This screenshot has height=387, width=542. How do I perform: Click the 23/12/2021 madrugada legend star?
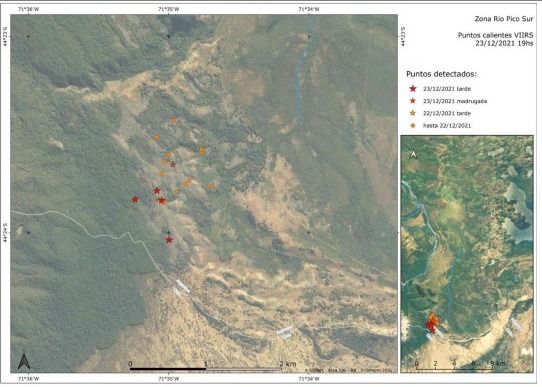coord(413,101)
